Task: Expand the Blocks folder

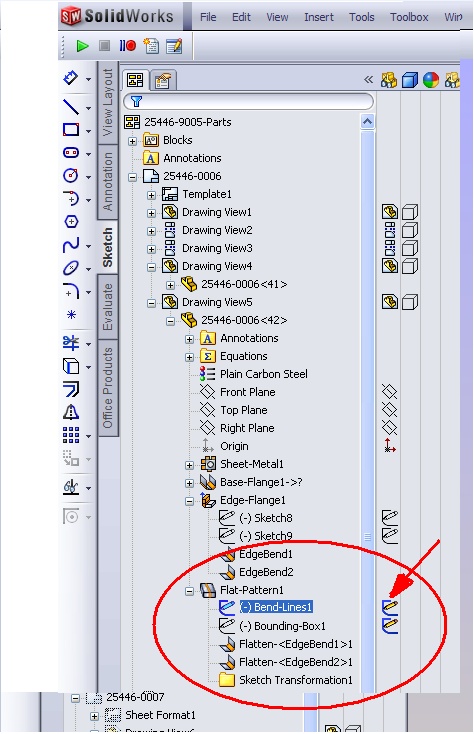Action: (x=132, y=141)
